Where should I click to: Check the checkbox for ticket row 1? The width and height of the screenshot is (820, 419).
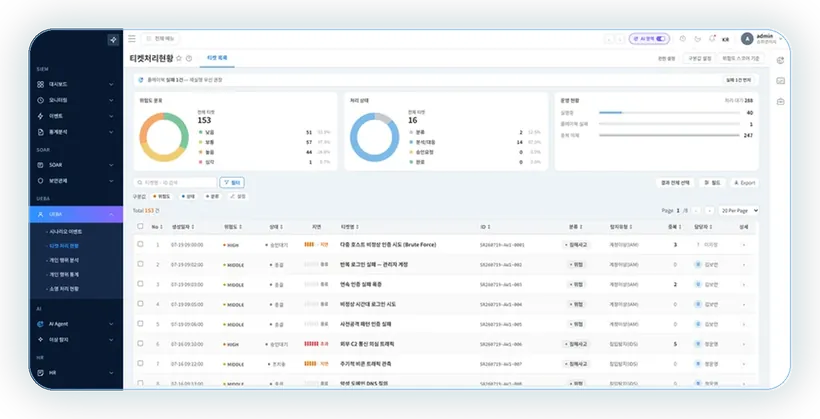click(140, 244)
